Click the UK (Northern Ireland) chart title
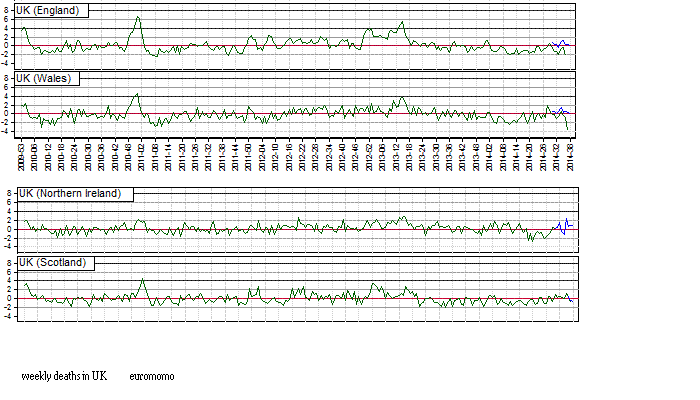 (x=75, y=194)
